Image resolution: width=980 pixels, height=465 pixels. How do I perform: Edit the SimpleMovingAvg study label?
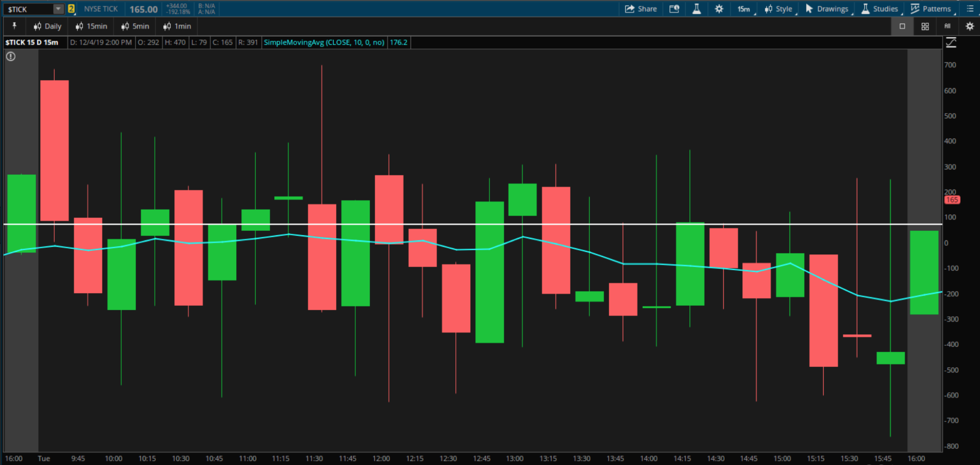coord(324,42)
